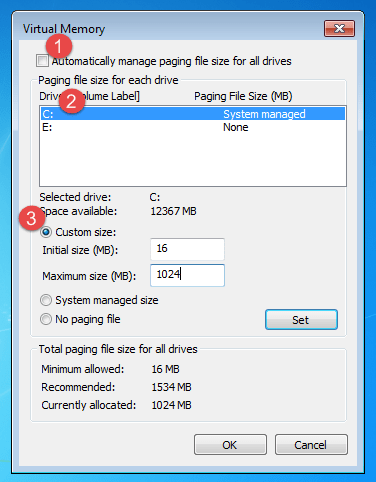The image size is (376, 482).
Task: Confirm changes with the OK button
Action: 230,445
